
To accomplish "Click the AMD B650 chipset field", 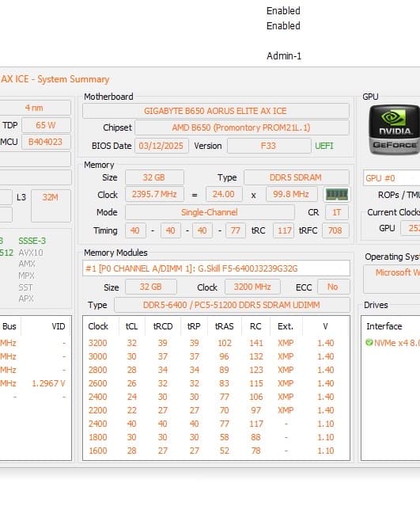I will [242, 127].
